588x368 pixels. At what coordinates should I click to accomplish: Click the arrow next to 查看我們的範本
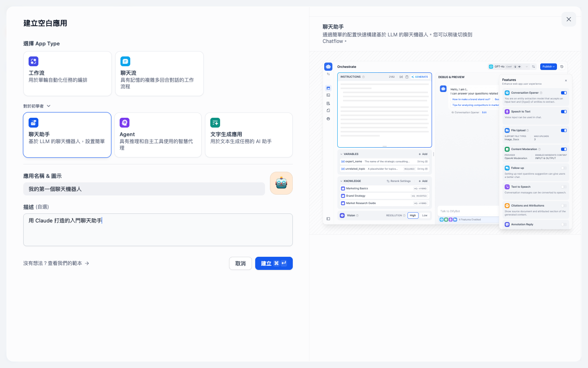tap(87, 263)
